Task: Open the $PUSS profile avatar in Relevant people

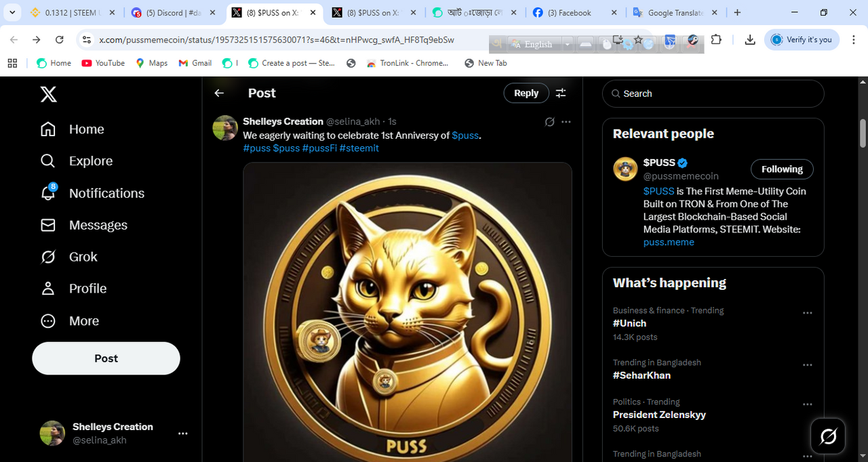Action: click(x=625, y=169)
